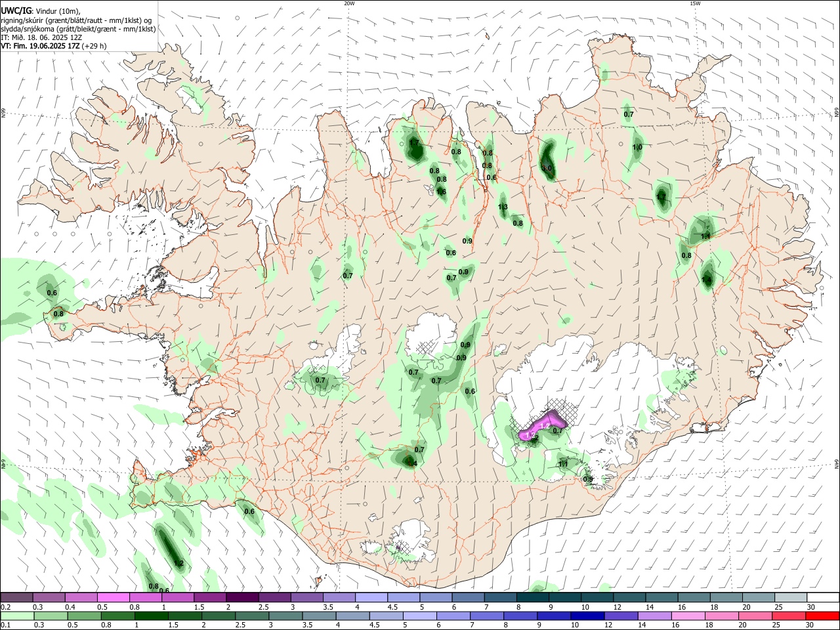The image size is (840, 630).
Task: Pick the darkest green 1 rain legend swatch
Action: (x=151, y=616)
